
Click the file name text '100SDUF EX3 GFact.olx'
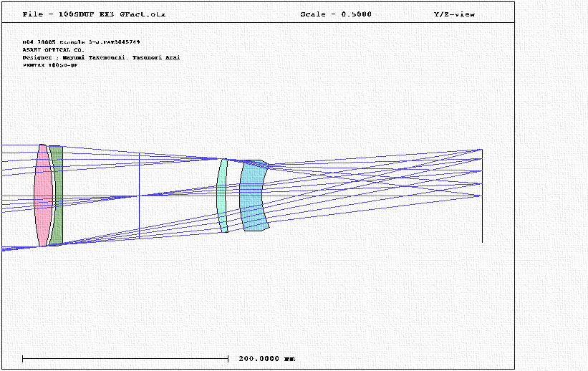click(112, 14)
